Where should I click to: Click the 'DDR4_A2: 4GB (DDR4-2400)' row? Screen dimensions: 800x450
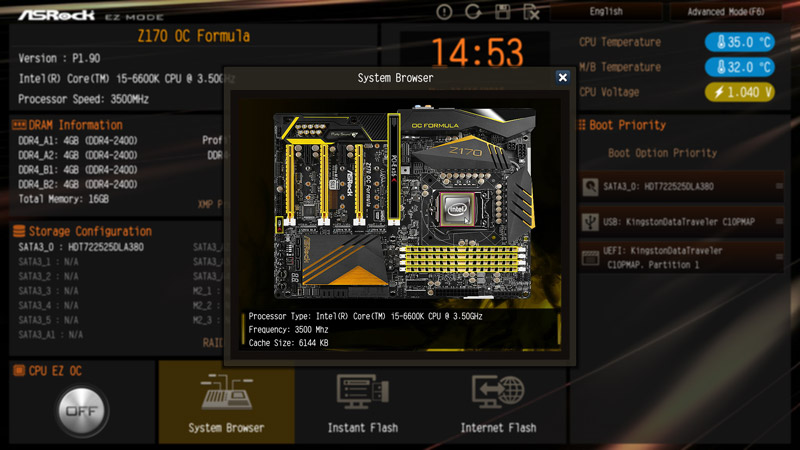click(x=78, y=155)
